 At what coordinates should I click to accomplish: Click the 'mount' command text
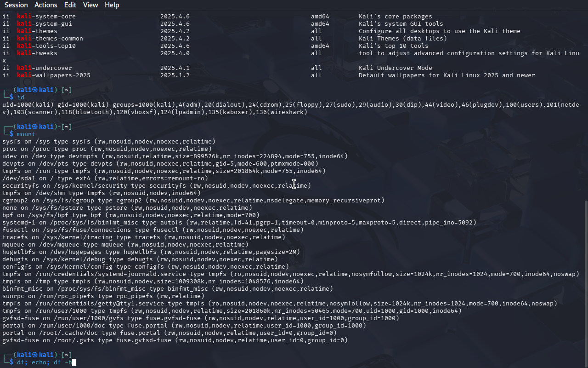coord(26,134)
